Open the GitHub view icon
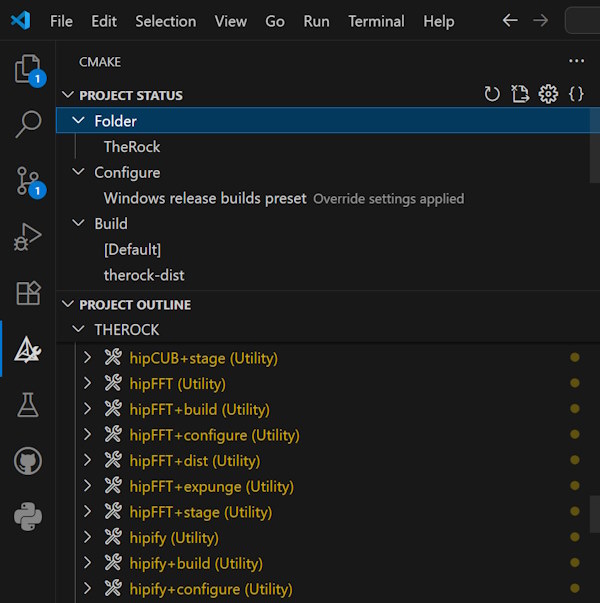The image size is (600, 603). pyautogui.click(x=28, y=461)
